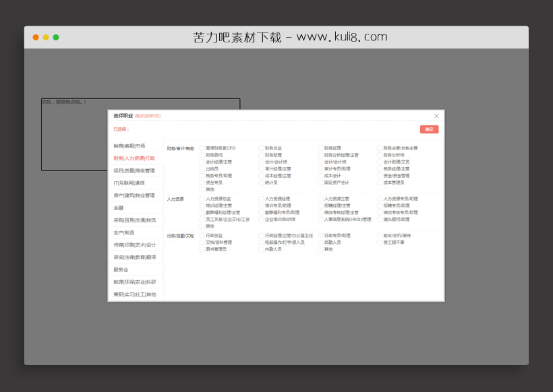
Task: Tick the 财务总监 checkbox
Action: click(262, 148)
